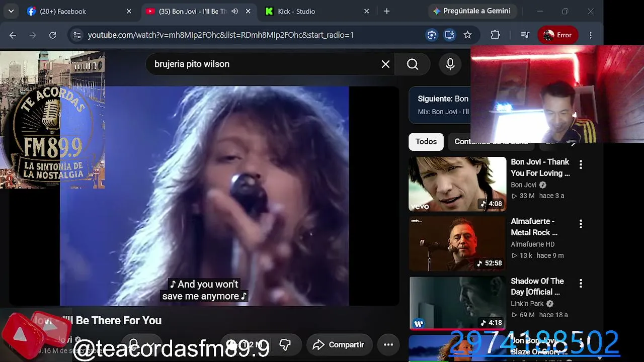
Task: Visit the Almafuerte HD channel
Action: [x=533, y=244]
